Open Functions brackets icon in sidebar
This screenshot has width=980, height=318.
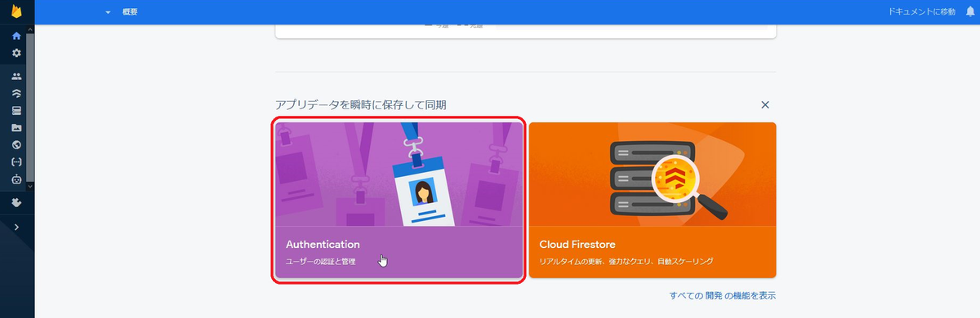(x=16, y=162)
